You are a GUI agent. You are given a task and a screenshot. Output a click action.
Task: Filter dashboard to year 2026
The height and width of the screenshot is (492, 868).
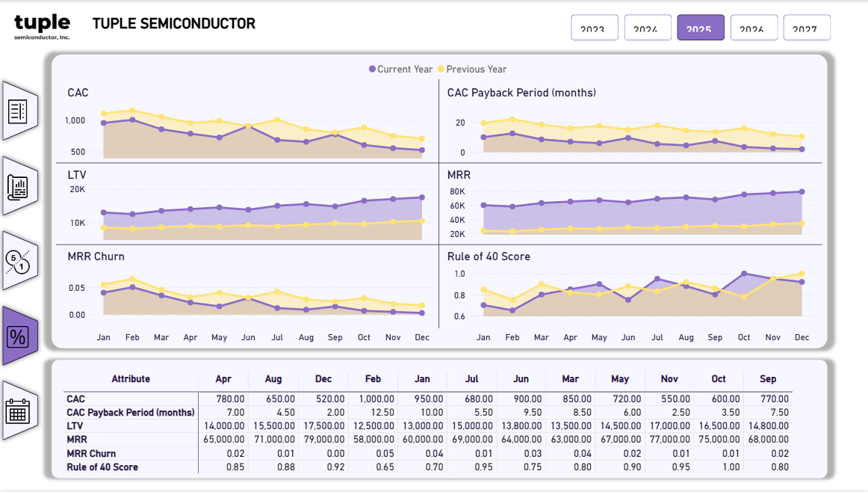[x=754, y=28]
